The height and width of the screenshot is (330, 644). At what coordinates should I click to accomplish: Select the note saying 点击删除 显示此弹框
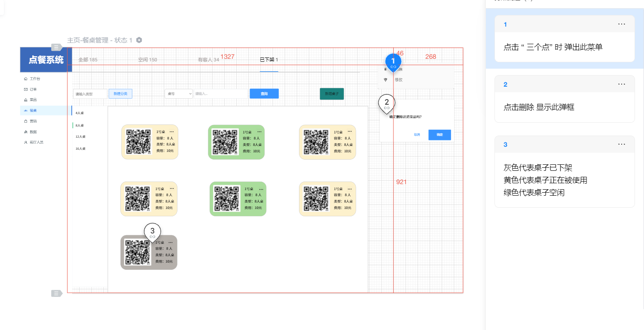[x=565, y=99]
